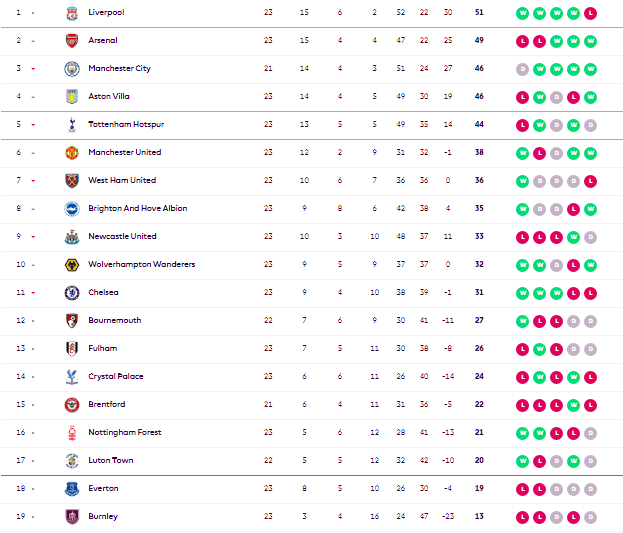The width and height of the screenshot is (623, 533).
Task: Click the Wolverhampton Wanderers wolf crest
Action: pyautogui.click(x=72, y=265)
